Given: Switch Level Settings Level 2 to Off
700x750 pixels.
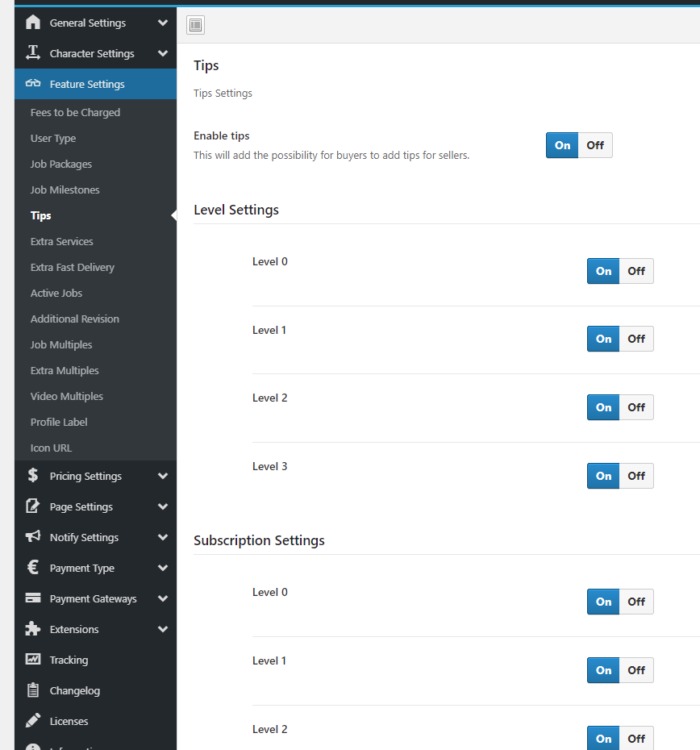Looking at the screenshot, I should (x=637, y=407).
